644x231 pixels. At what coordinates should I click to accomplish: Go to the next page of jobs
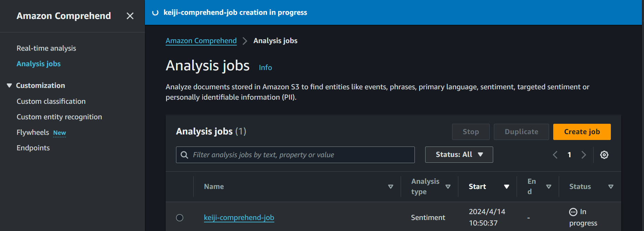[584, 155]
